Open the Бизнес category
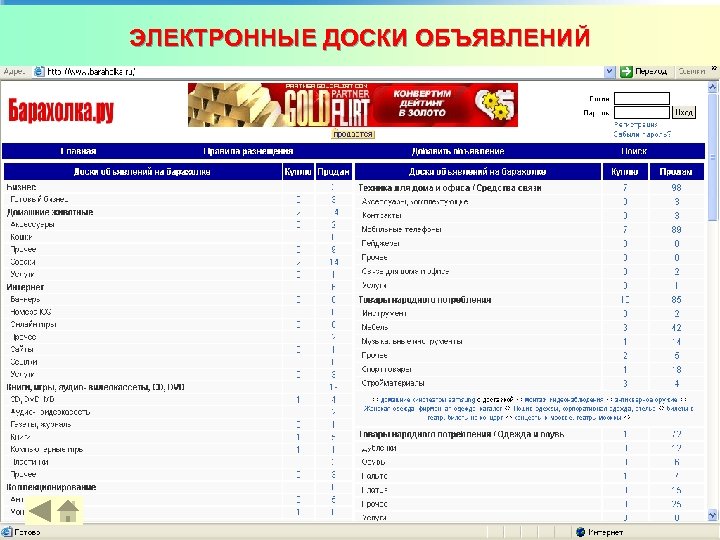 [21, 187]
